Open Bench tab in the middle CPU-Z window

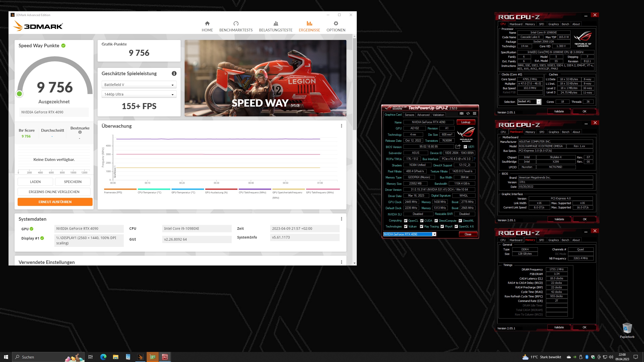pos(566,132)
